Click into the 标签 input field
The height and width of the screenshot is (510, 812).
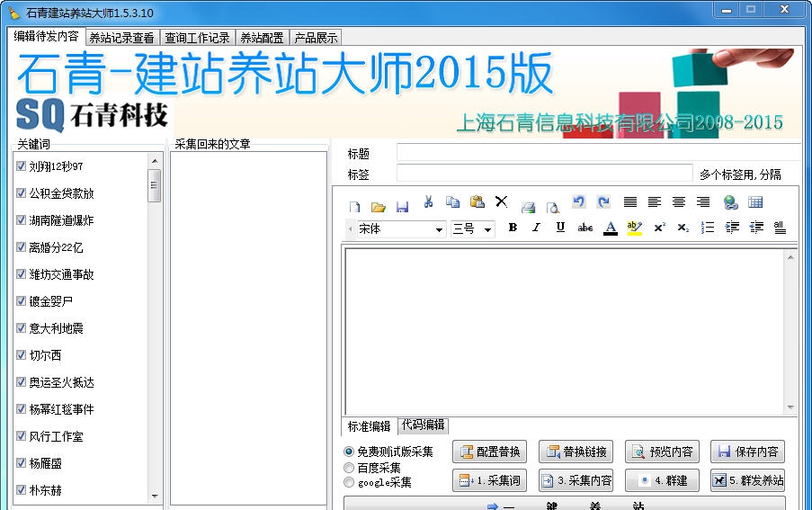coord(544,173)
